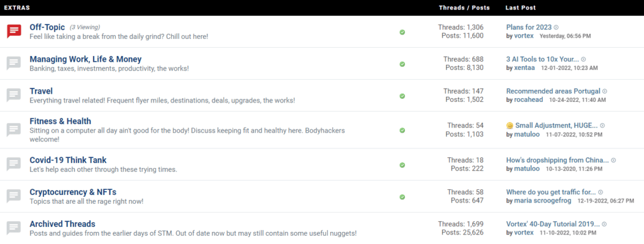The width and height of the screenshot is (644, 244).
Task: Open the Archived Threads forum
Action: click(62, 224)
